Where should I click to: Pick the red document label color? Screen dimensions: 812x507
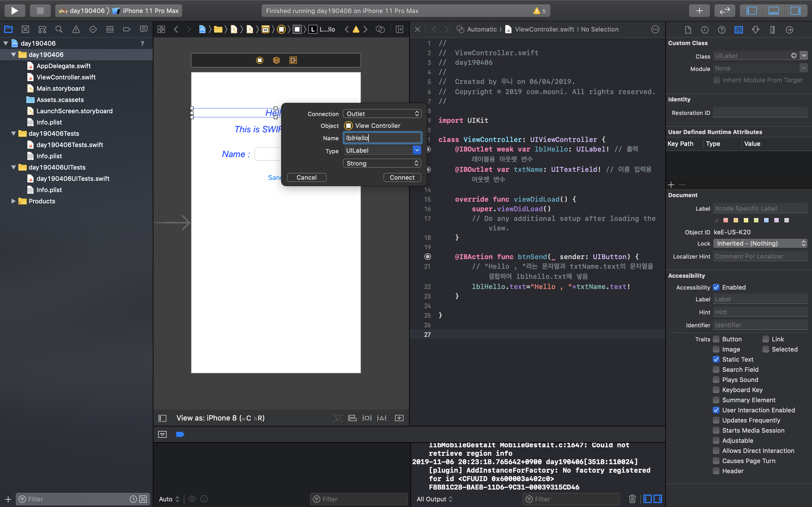tap(726, 220)
